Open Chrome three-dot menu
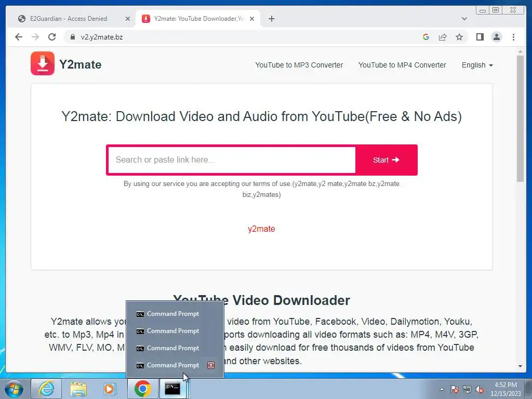The width and height of the screenshot is (532, 399). [x=514, y=37]
